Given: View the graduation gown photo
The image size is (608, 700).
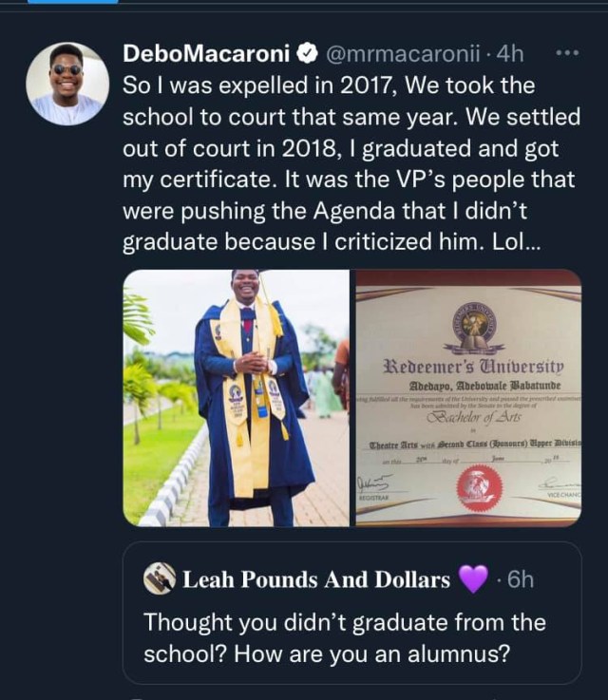Looking at the screenshot, I should (x=237, y=398).
